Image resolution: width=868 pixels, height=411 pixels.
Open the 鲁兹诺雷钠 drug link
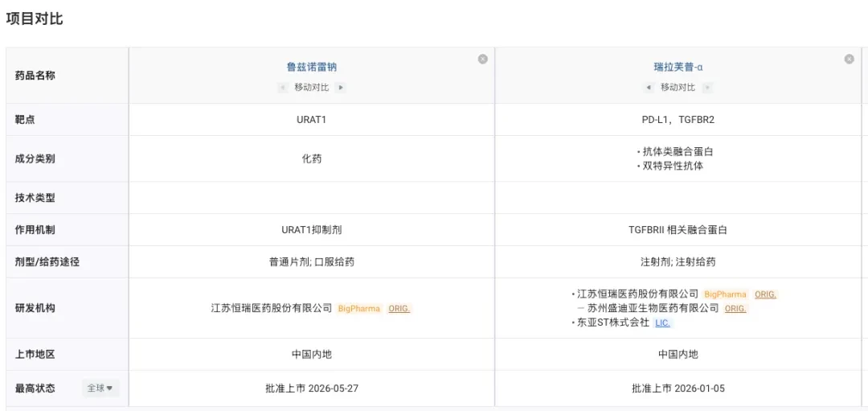point(312,68)
